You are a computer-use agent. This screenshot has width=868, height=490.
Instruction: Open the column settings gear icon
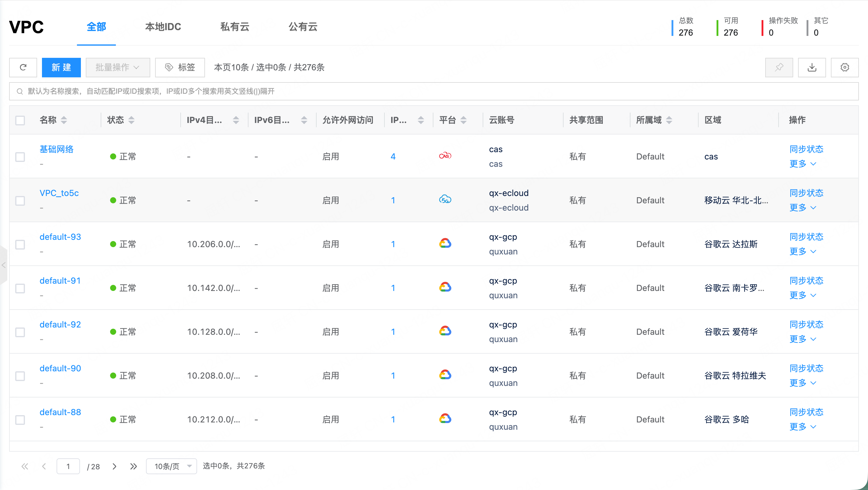click(x=844, y=68)
